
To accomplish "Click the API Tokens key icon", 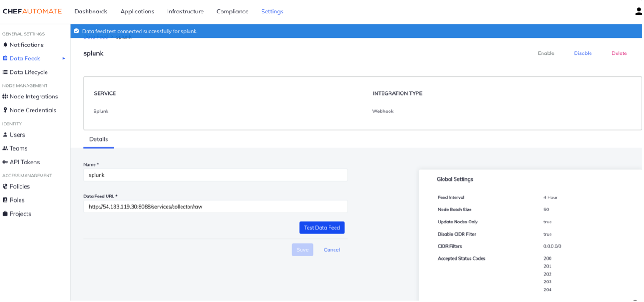I will point(5,162).
